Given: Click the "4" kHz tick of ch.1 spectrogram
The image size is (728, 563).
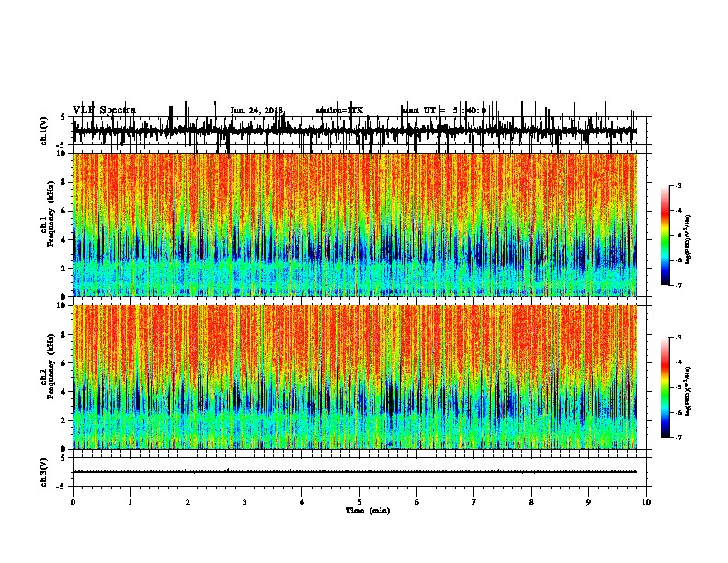Looking at the screenshot, I should [64, 240].
